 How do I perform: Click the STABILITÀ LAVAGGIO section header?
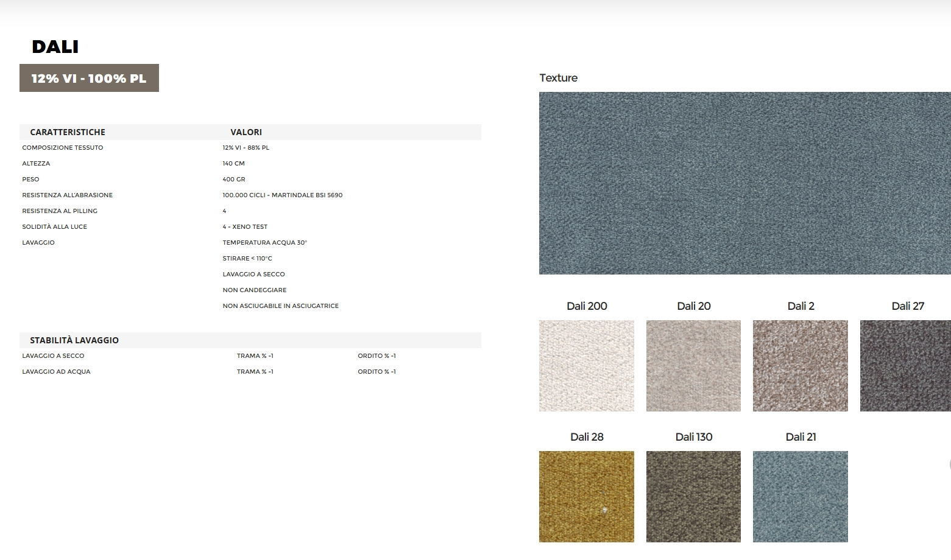74,340
